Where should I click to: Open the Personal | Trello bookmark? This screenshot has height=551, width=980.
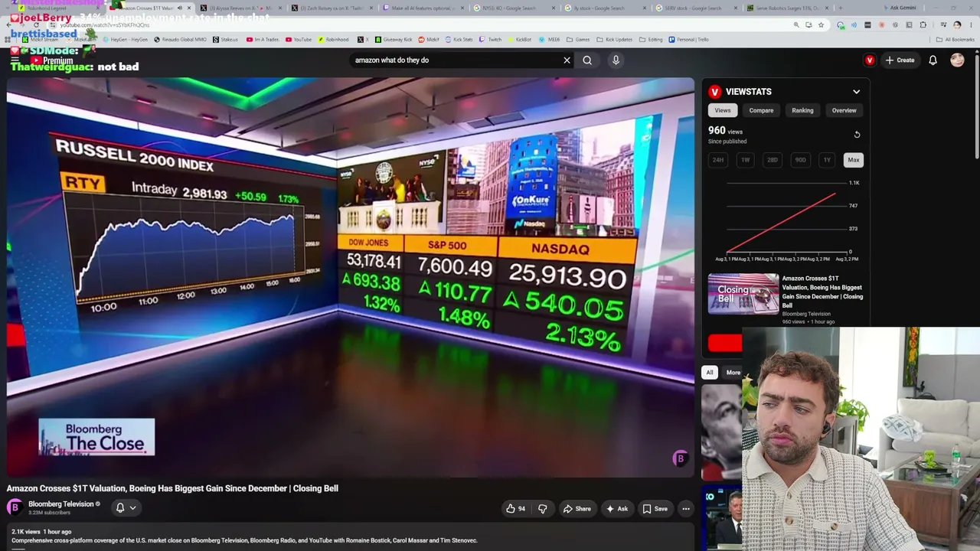(688, 40)
